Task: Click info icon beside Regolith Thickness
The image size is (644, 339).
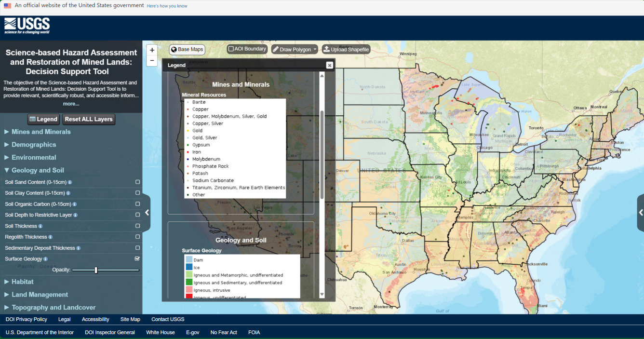Action: (51, 237)
